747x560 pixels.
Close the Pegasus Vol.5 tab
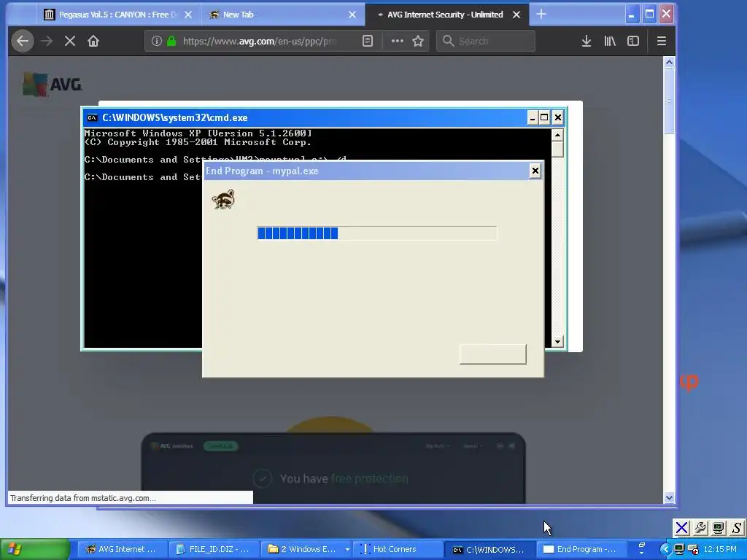pyautogui.click(x=188, y=15)
